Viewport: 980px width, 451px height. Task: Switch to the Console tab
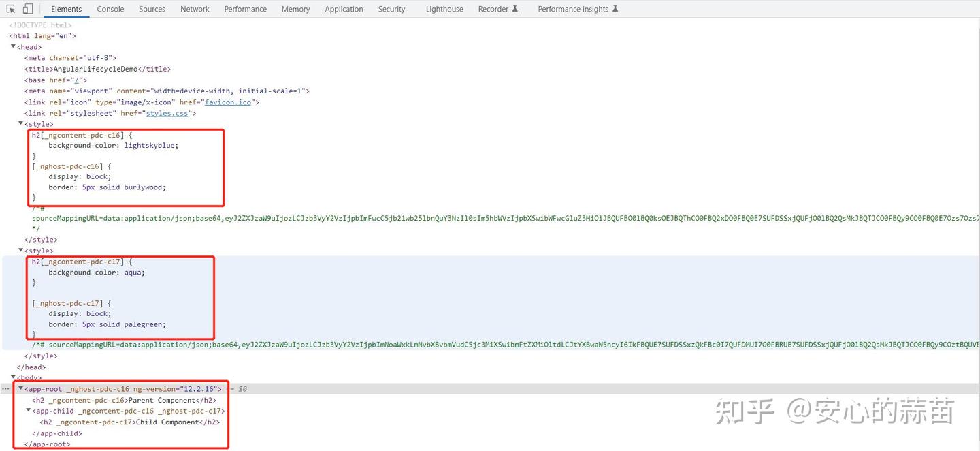tap(110, 9)
